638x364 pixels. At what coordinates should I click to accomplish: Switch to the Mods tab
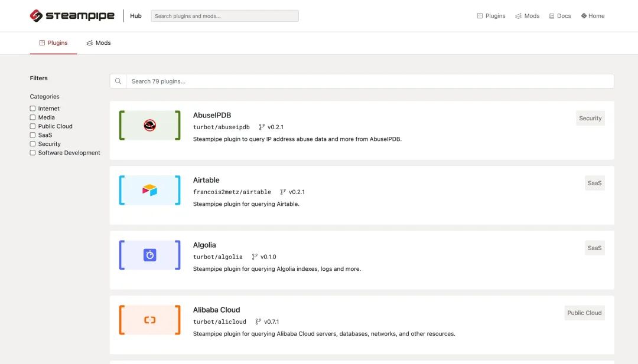(x=99, y=43)
